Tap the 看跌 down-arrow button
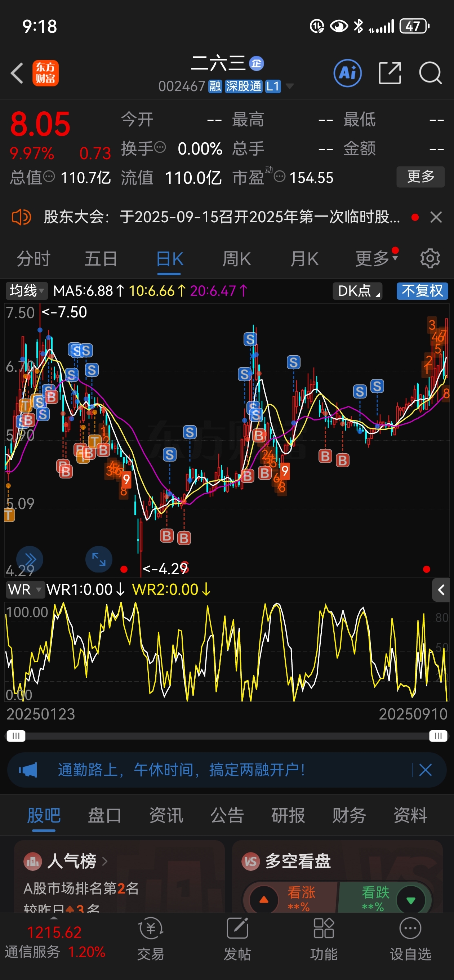The width and height of the screenshot is (454, 980). (x=411, y=900)
